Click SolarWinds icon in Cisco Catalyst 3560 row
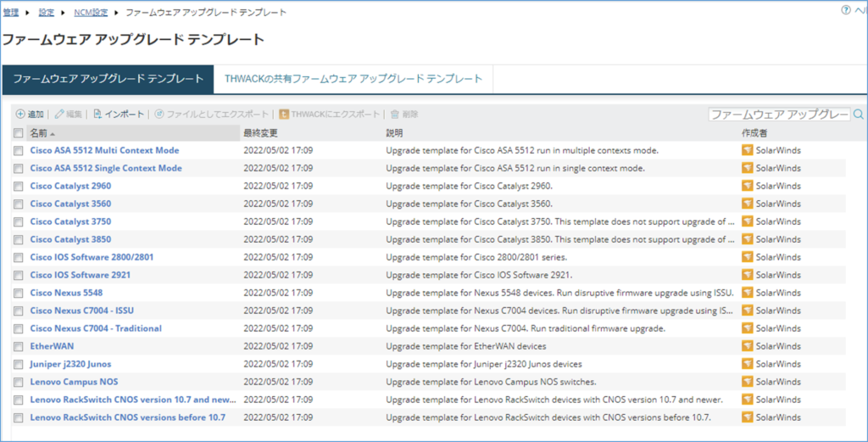The width and height of the screenshot is (868, 442). 748,204
